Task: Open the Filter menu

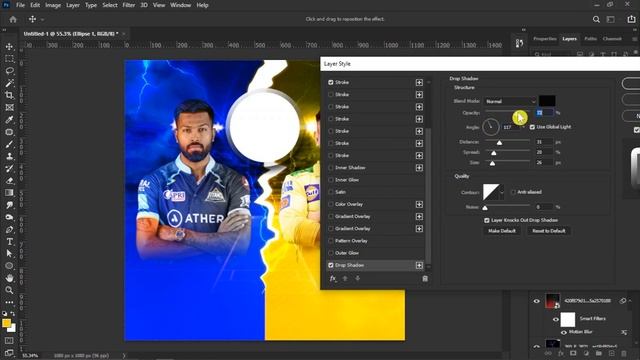Action: click(129, 5)
